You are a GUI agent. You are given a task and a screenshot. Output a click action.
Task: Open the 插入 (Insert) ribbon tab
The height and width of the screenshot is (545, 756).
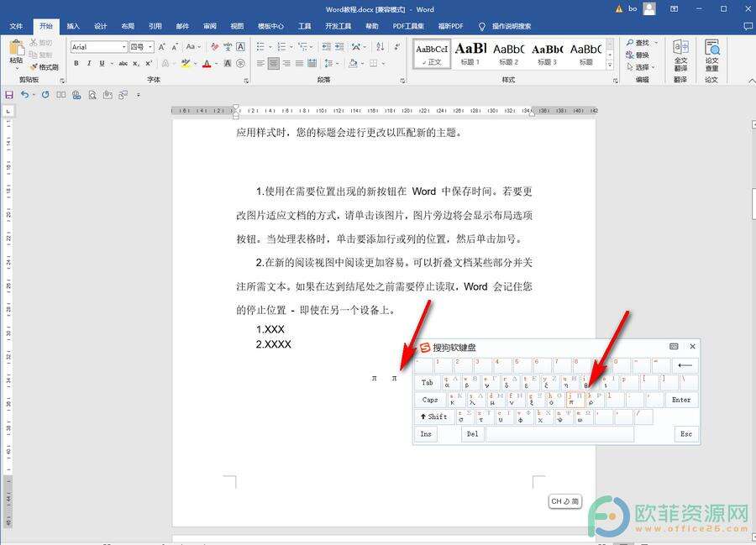coord(73,26)
